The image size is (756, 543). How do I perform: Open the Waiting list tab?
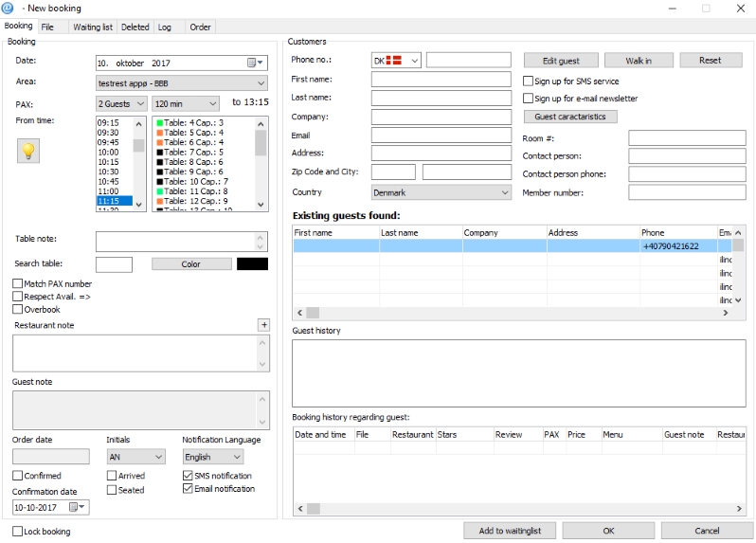tap(93, 27)
